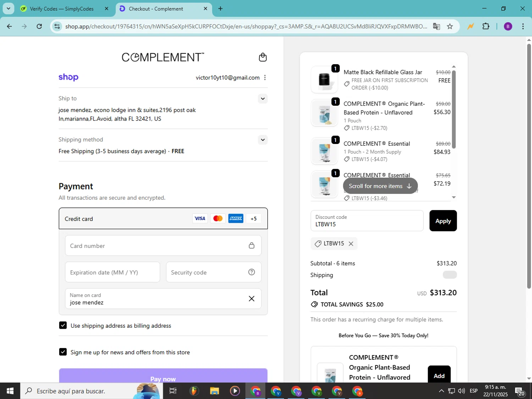The height and width of the screenshot is (399, 532).
Task: Click the translate page icon in address bar
Action: coord(437,26)
